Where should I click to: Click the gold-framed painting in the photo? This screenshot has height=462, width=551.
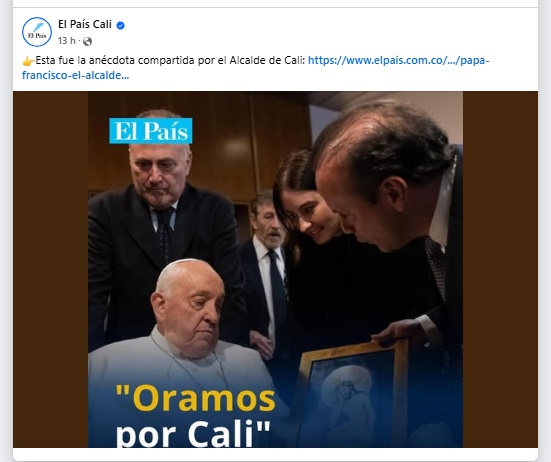coord(352,393)
